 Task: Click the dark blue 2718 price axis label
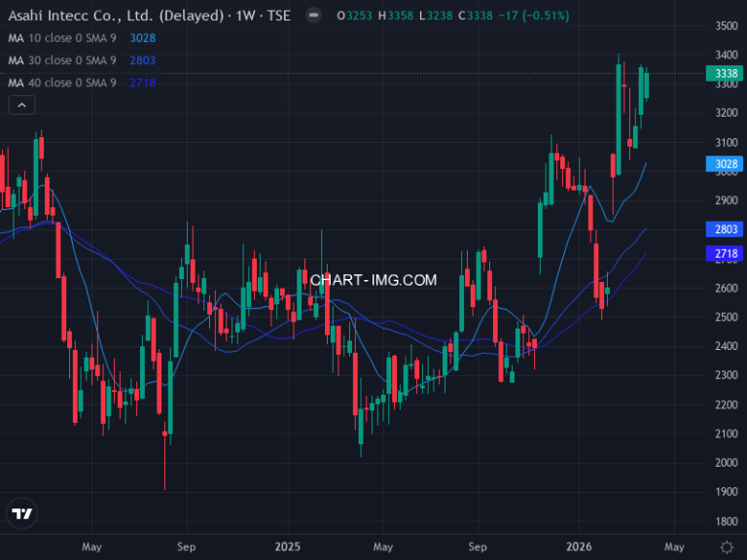pyautogui.click(x=725, y=254)
